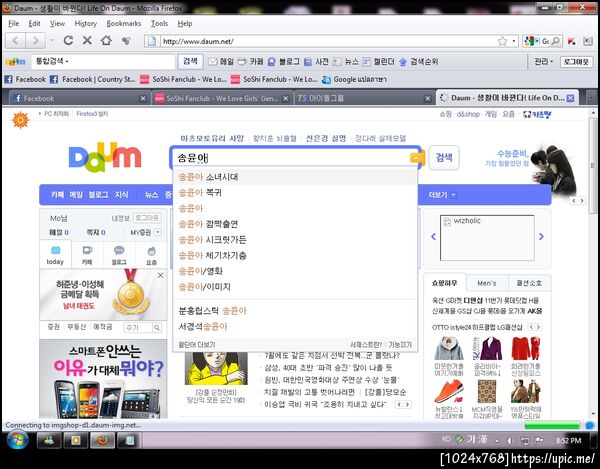The image size is (600, 469).
Task: Click the Firefox forward arrow button
Action: [36, 40]
